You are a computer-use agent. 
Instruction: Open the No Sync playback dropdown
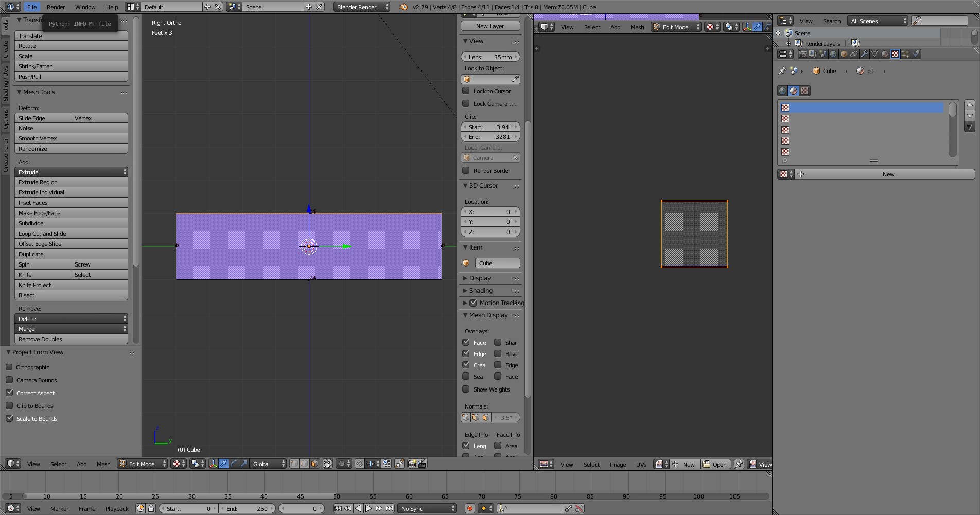(x=427, y=508)
